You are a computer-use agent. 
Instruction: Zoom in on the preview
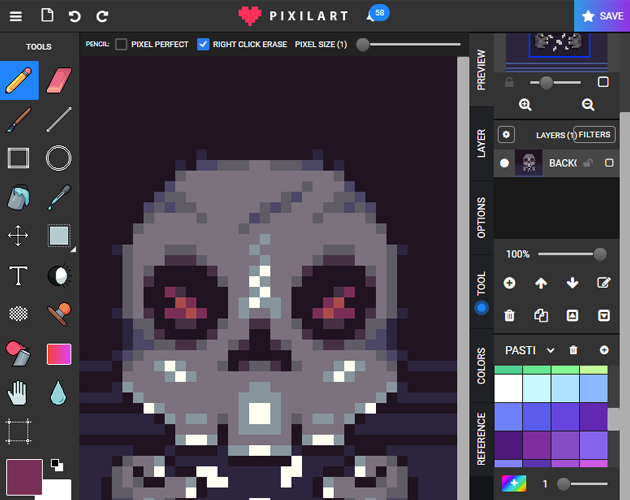pyautogui.click(x=525, y=105)
